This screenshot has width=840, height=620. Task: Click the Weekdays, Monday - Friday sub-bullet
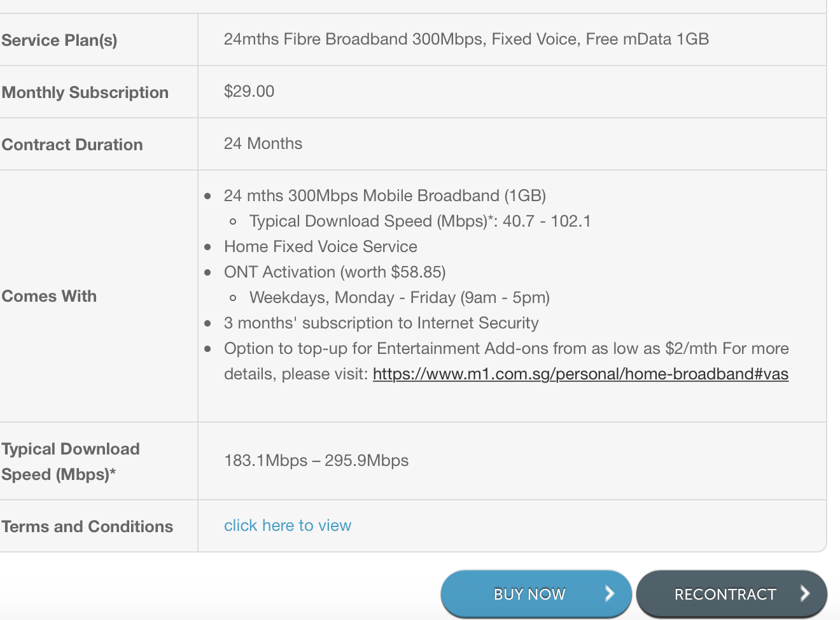point(399,298)
